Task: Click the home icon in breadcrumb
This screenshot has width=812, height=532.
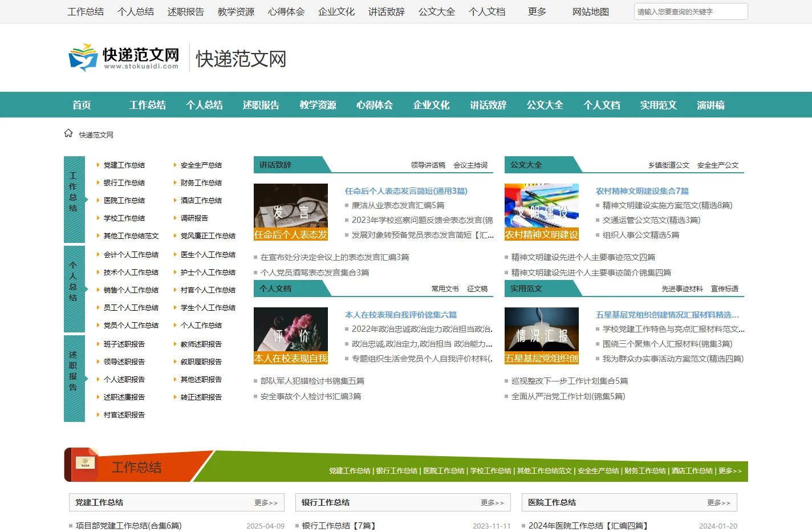Action: coord(68,133)
